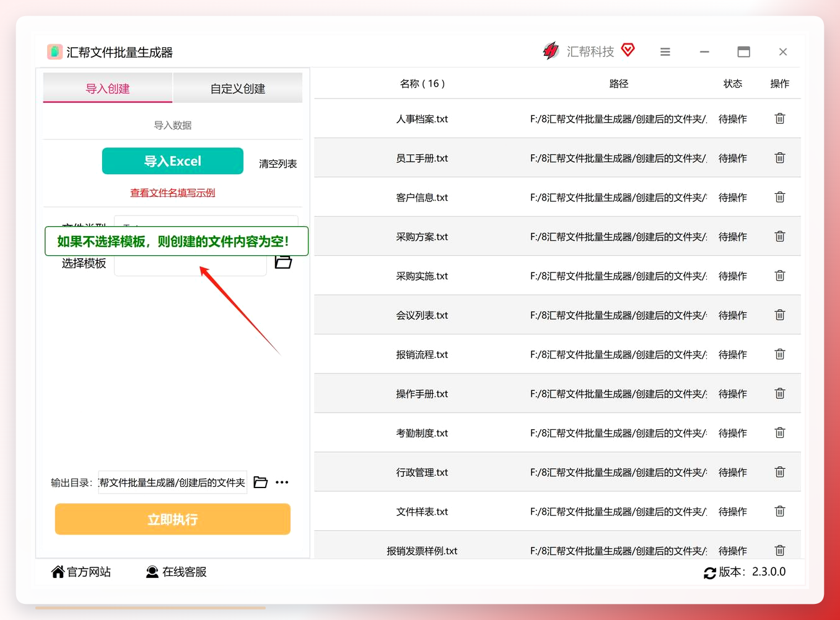Click the path cell of 考勤制度.txt
The height and width of the screenshot is (620, 840).
coord(618,433)
